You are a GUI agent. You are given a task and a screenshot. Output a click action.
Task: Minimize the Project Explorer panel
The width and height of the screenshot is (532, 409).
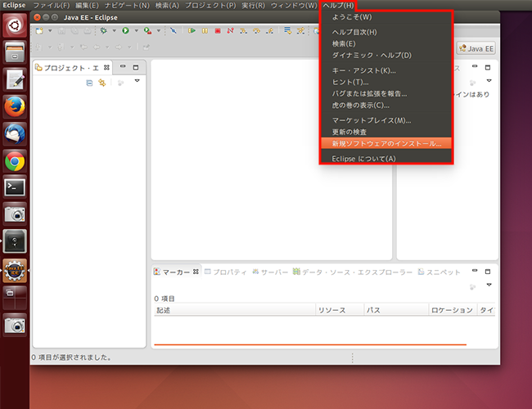pyautogui.click(x=123, y=66)
